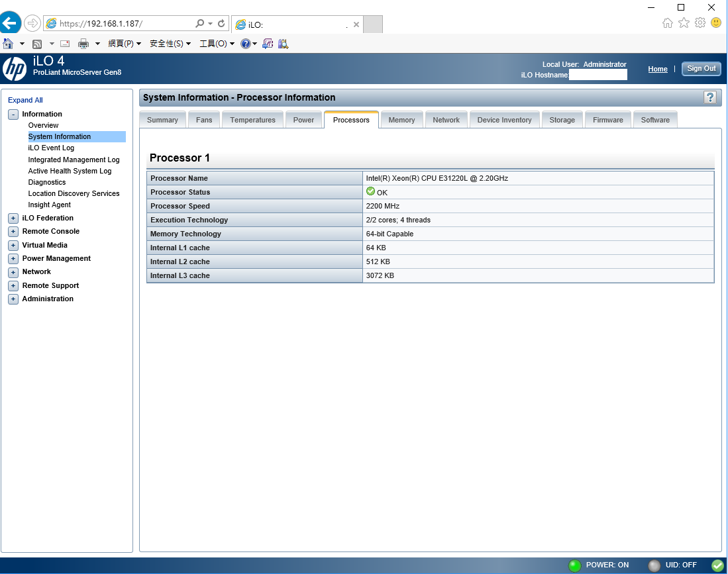The image size is (728, 574).
Task: Switch to the Network tab
Action: (446, 120)
